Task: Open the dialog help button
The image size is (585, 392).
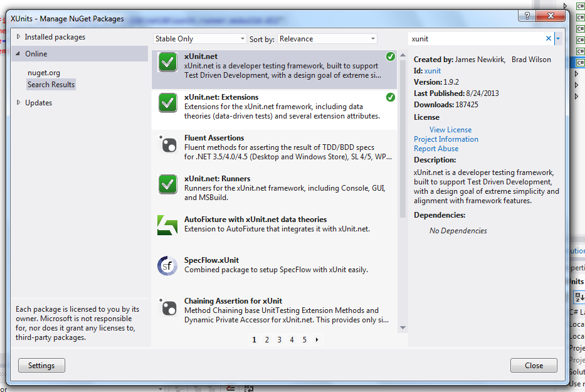Action: 527,16
